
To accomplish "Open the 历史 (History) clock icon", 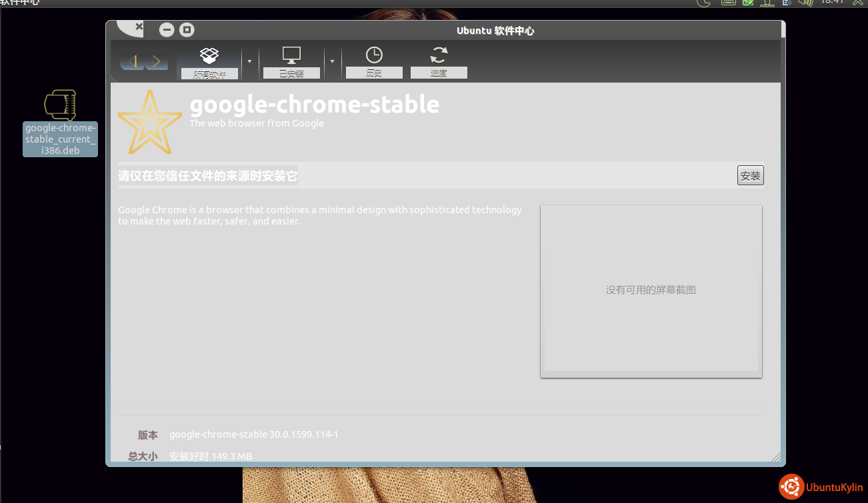I will [x=374, y=61].
